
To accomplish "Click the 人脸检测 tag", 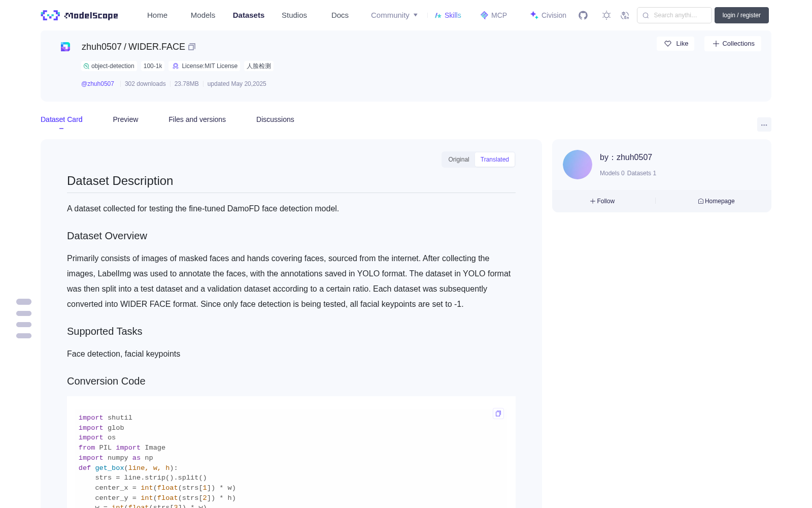I will point(259,66).
